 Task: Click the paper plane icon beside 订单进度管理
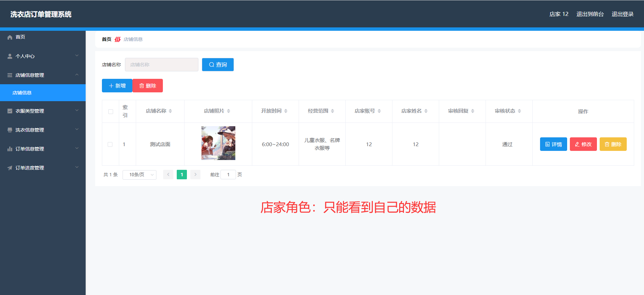point(10,168)
